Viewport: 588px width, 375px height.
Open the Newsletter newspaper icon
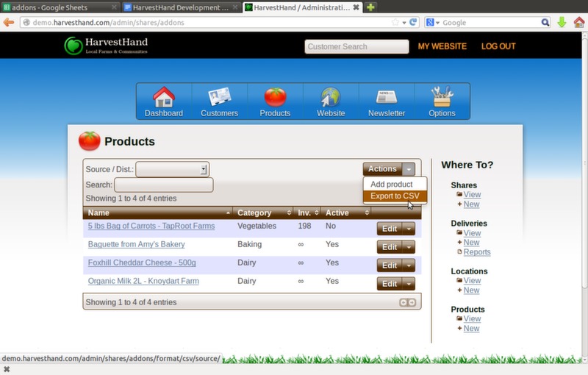coord(387,98)
